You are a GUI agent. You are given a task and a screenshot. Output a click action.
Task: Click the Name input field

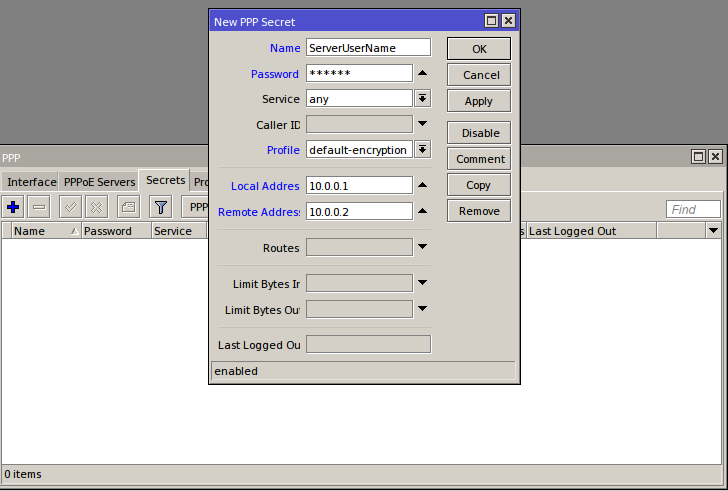(368, 47)
